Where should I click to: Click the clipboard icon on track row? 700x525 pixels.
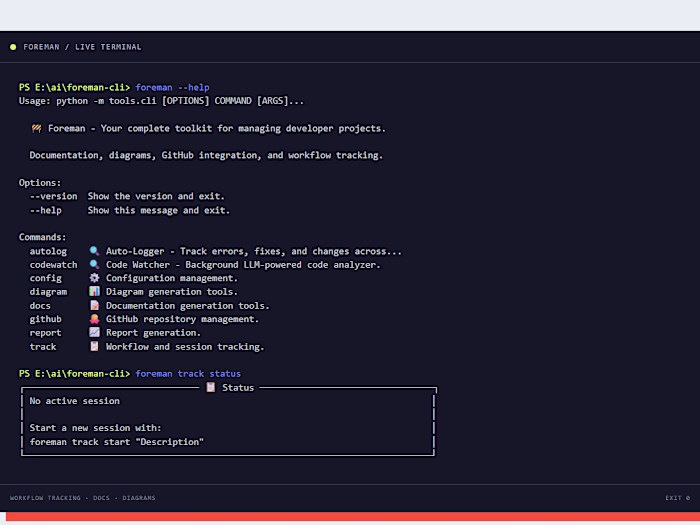[x=94, y=346]
